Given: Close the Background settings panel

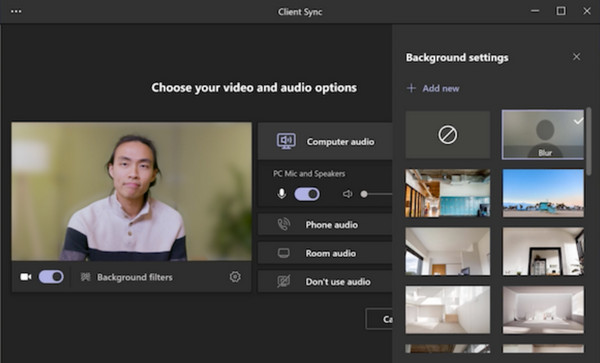Looking at the screenshot, I should 576,57.
